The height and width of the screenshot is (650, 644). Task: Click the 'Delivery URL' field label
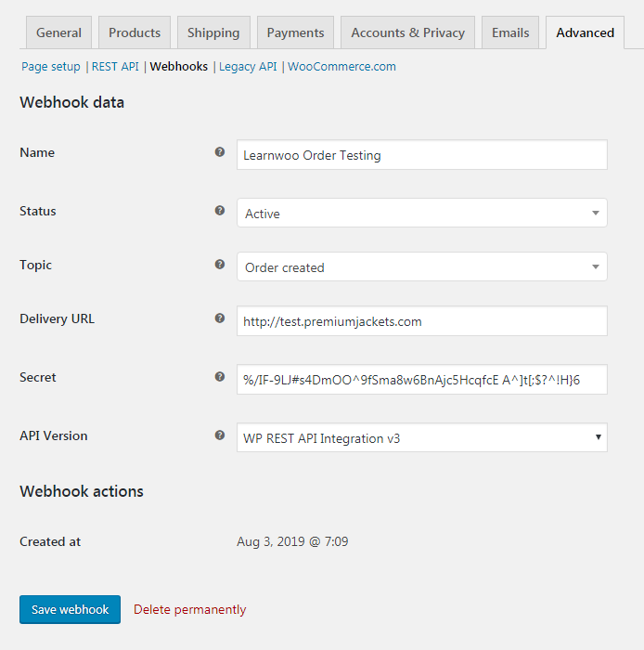[58, 318]
